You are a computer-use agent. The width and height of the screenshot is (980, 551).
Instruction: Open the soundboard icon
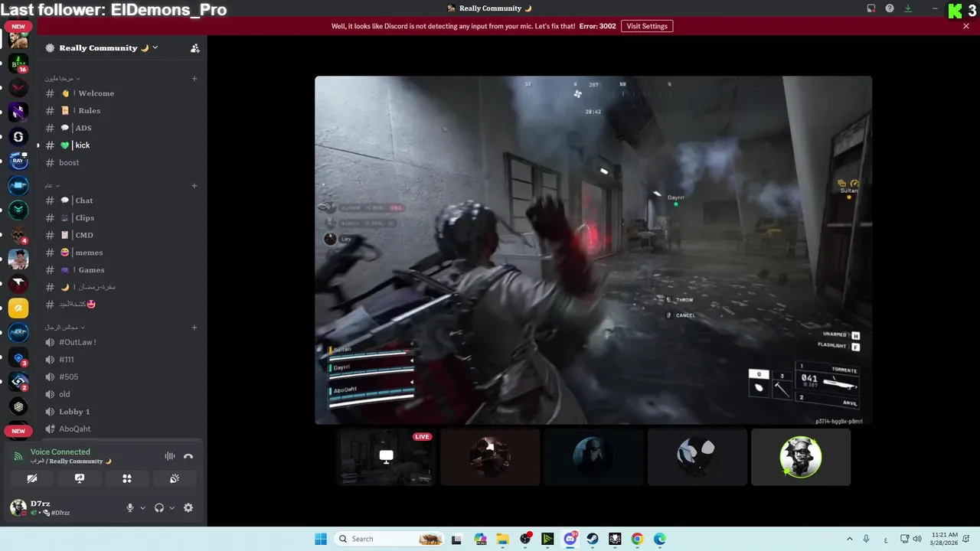click(175, 478)
